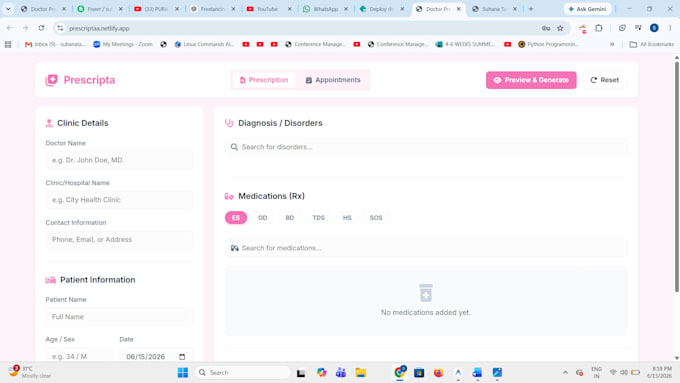680x383 pixels.
Task: Bookmark this page with star icon
Action: coord(560,28)
